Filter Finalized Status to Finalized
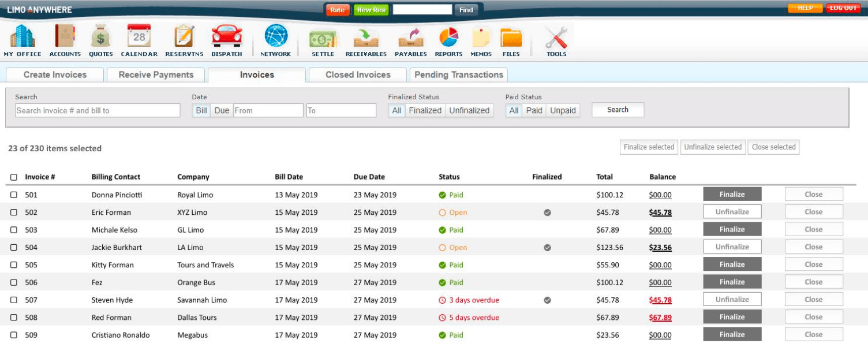 [x=425, y=110]
